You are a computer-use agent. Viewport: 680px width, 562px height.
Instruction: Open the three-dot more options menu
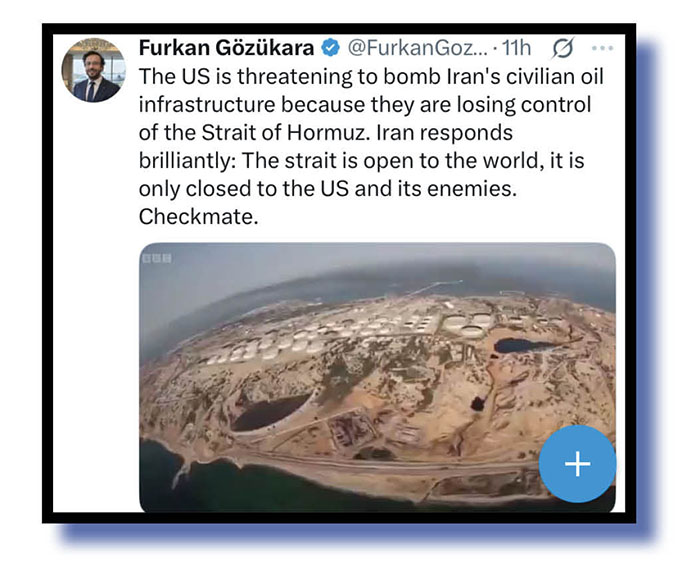coord(602,48)
